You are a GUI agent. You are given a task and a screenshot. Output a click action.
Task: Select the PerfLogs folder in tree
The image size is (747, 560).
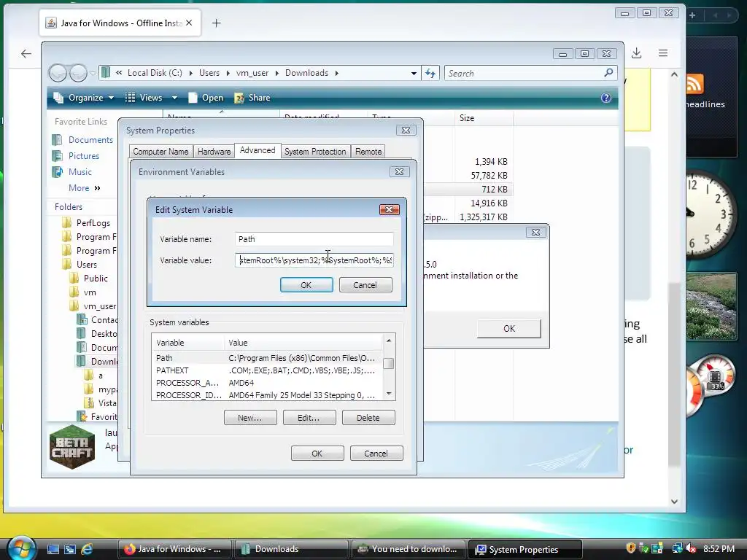click(x=93, y=223)
